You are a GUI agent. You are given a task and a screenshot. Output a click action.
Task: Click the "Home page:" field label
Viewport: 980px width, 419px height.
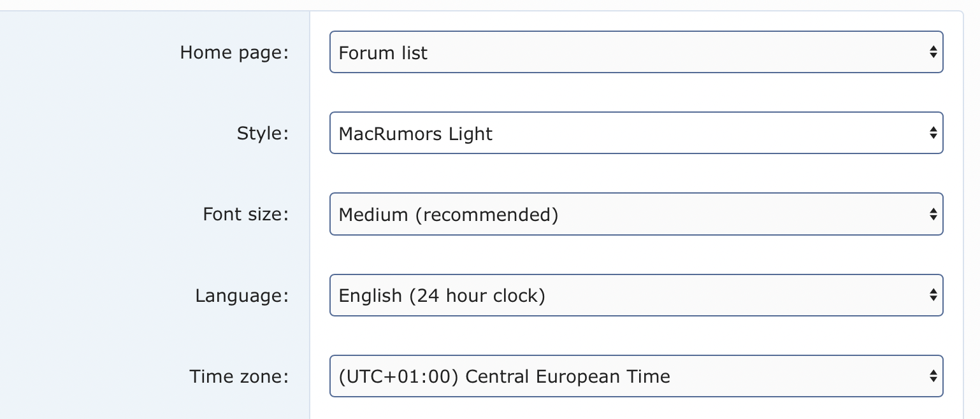point(234,52)
